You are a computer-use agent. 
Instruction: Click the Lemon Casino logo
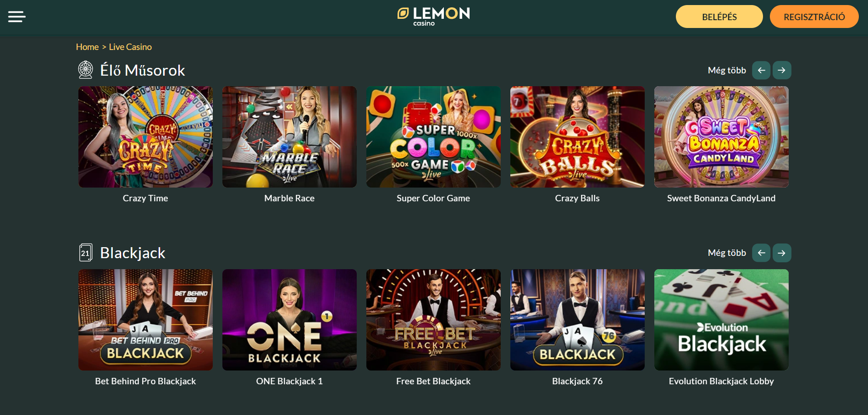pos(434,17)
